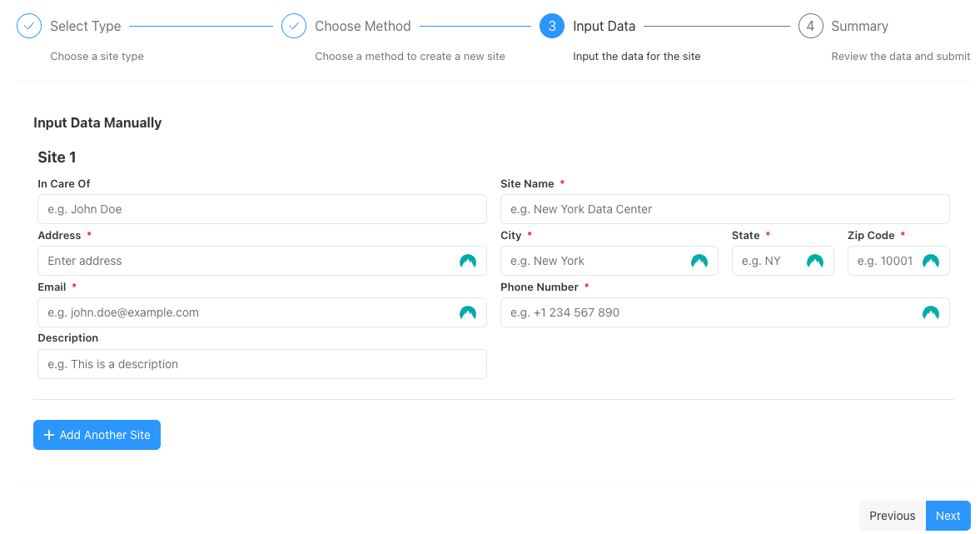Click the Choose Method checkmark step icon
The height and width of the screenshot is (534, 980).
(x=294, y=26)
